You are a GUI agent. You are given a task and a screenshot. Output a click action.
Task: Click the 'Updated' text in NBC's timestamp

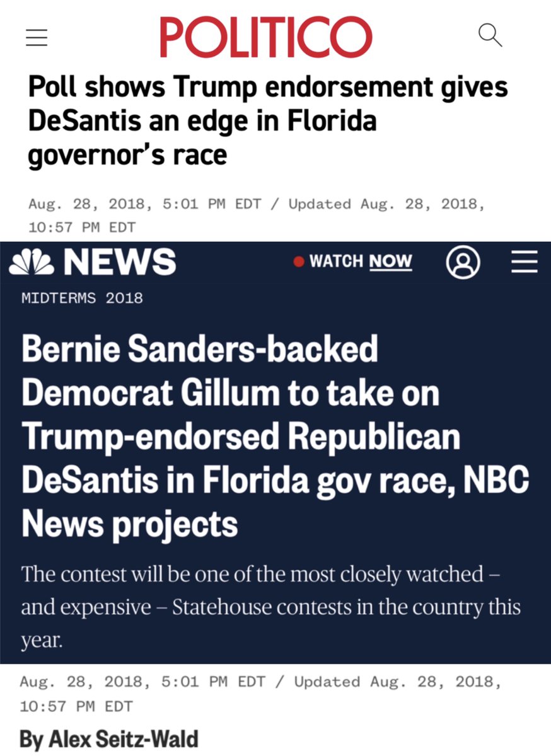click(327, 682)
